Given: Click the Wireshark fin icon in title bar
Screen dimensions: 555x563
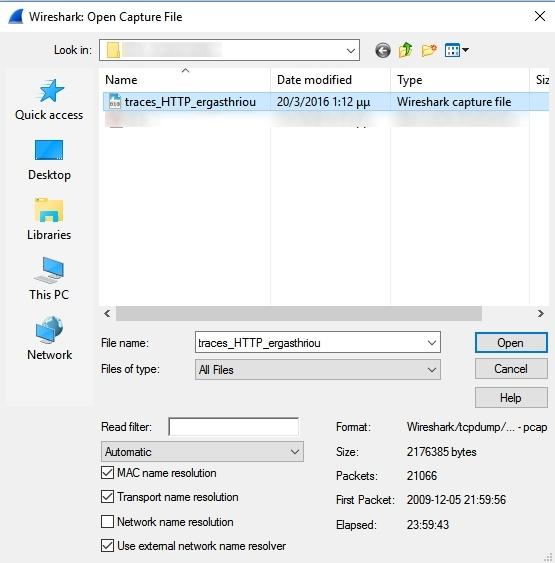Looking at the screenshot, I should point(16,17).
